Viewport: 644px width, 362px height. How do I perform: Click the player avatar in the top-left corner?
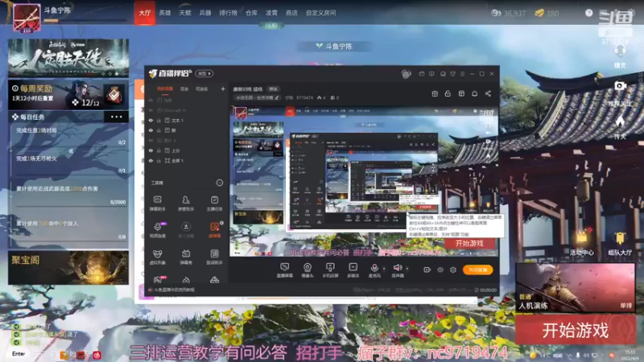click(27, 18)
